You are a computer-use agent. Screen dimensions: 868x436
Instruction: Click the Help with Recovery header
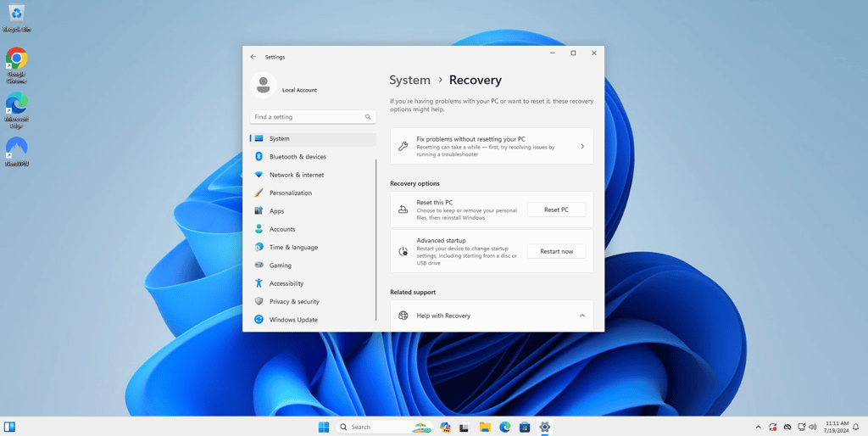(x=492, y=316)
